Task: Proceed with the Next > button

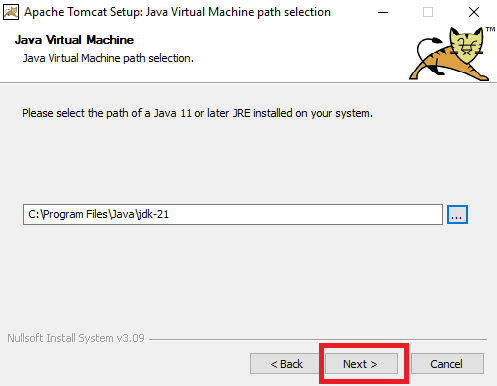Action: (361, 364)
